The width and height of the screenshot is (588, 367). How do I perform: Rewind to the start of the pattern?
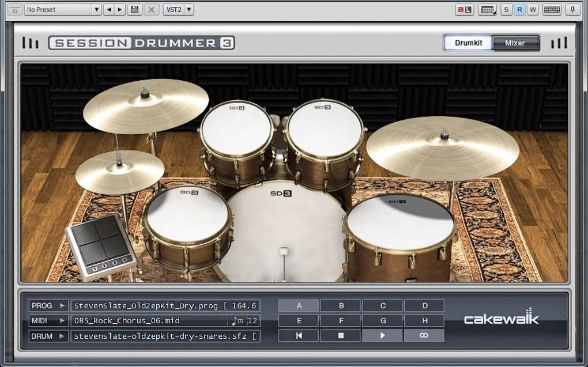299,335
